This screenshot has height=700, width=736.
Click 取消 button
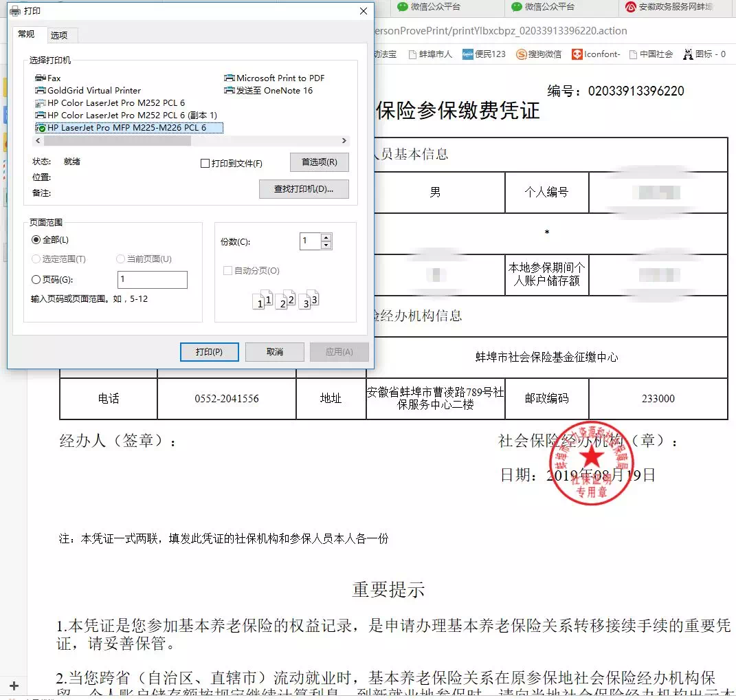coord(275,352)
